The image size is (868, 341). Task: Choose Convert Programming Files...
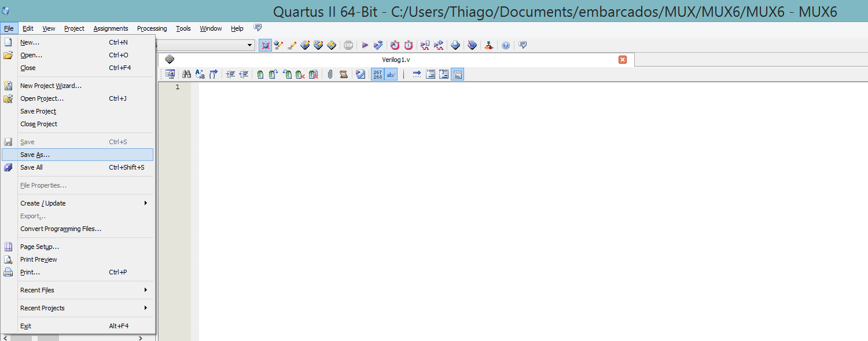point(78,229)
